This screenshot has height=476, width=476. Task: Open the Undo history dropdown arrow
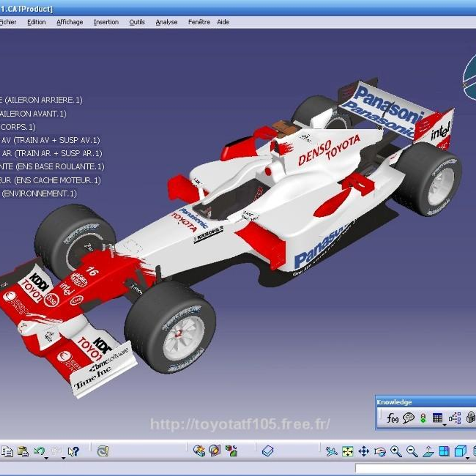pyautogui.click(x=47, y=458)
